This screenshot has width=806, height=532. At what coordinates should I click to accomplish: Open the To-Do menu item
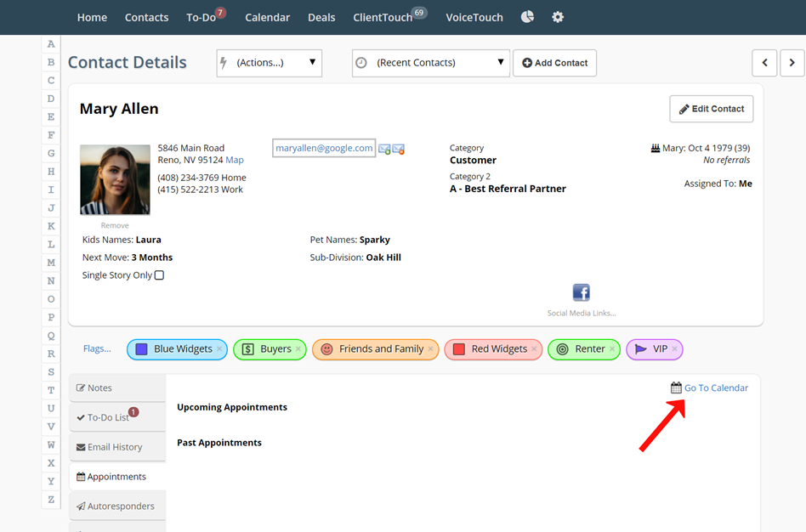coord(201,18)
